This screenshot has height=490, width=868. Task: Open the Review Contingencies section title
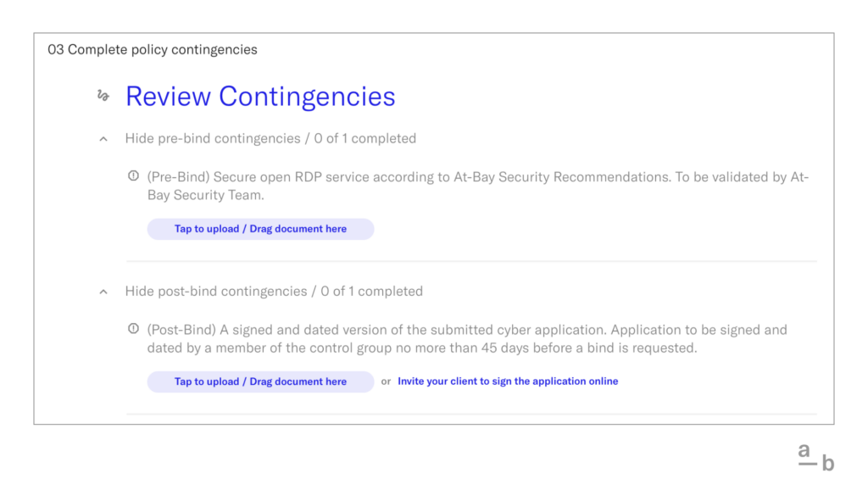pyautogui.click(x=260, y=96)
